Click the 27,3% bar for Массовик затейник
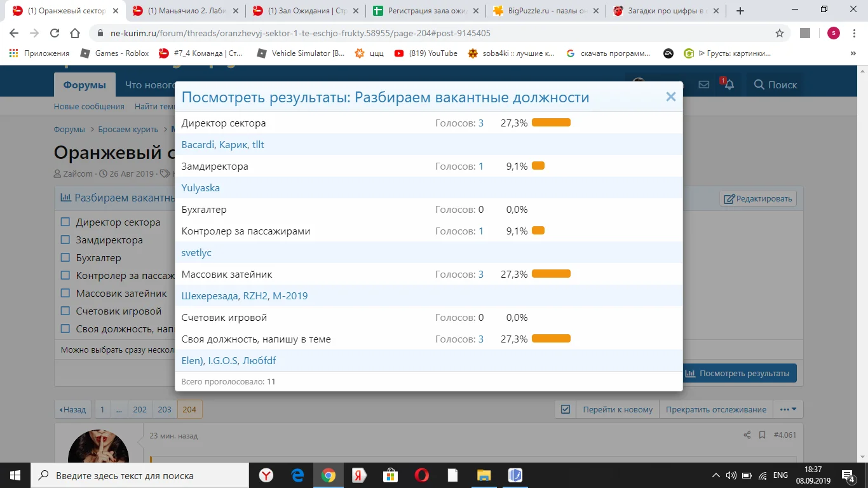This screenshot has width=868, height=488. pyautogui.click(x=550, y=274)
